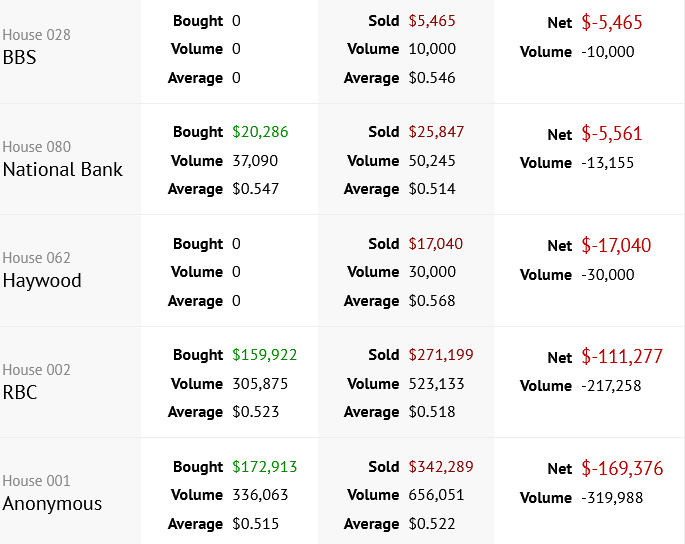Select the House 002 label
The image size is (685, 544).
click(x=36, y=370)
